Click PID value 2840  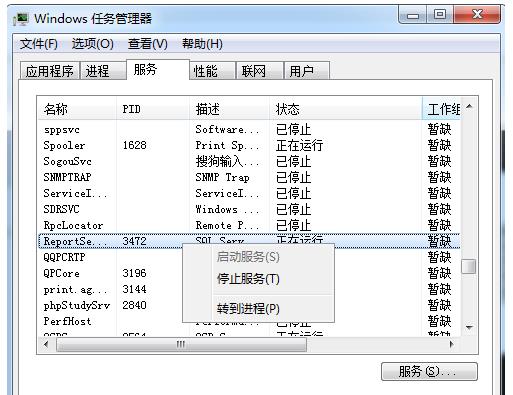point(134,306)
